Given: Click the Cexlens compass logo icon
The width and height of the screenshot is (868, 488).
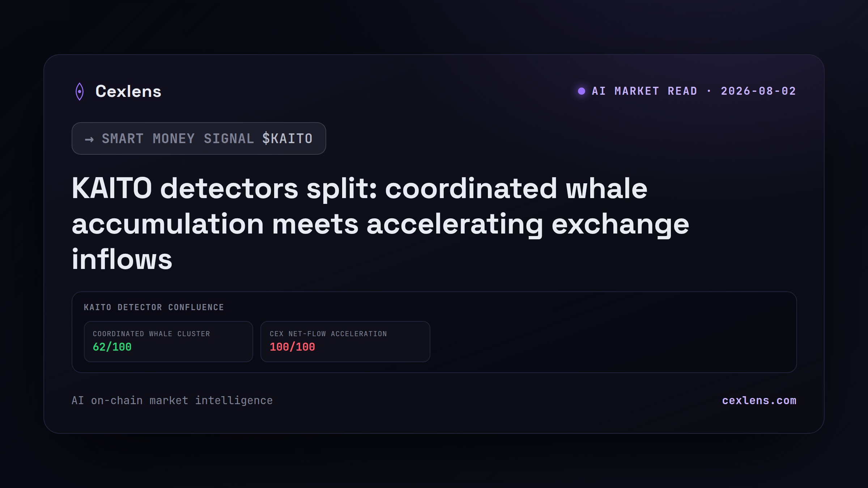Looking at the screenshot, I should tap(80, 91).
